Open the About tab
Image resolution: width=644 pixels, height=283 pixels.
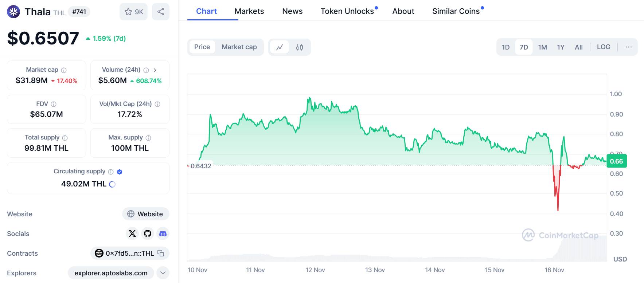coord(403,11)
